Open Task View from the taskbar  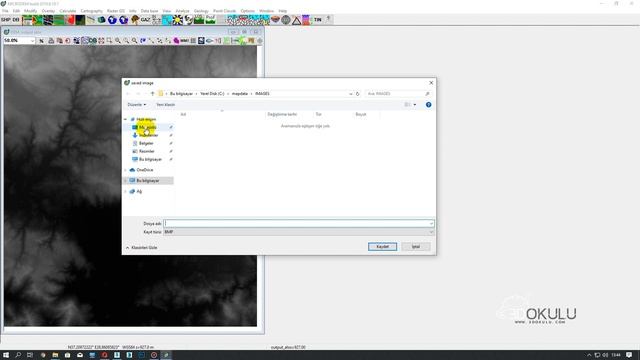(30, 355)
